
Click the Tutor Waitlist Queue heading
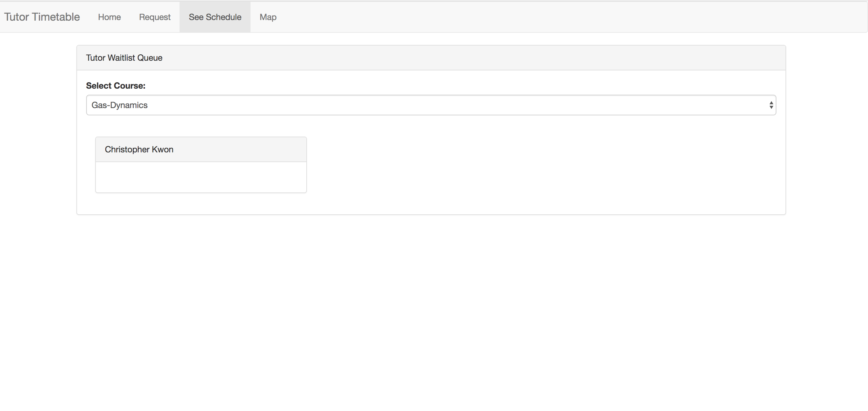coord(124,58)
